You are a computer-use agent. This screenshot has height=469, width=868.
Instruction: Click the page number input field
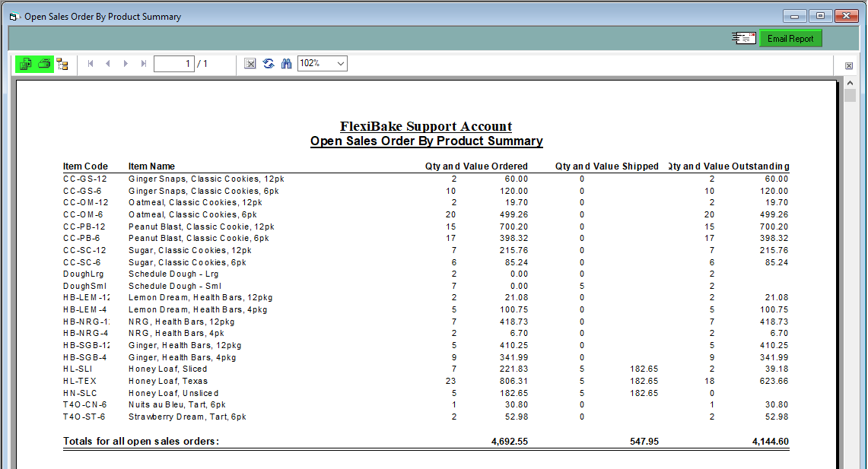[x=173, y=64]
